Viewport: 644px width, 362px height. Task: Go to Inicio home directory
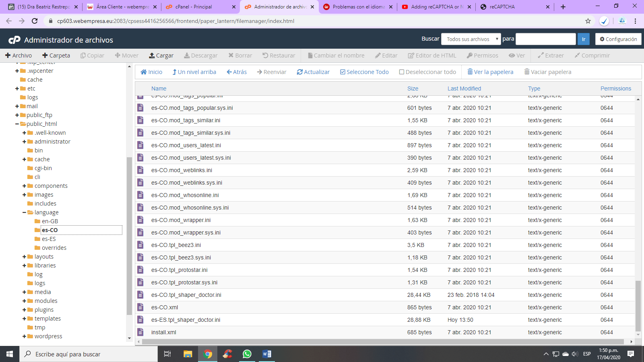151,72
